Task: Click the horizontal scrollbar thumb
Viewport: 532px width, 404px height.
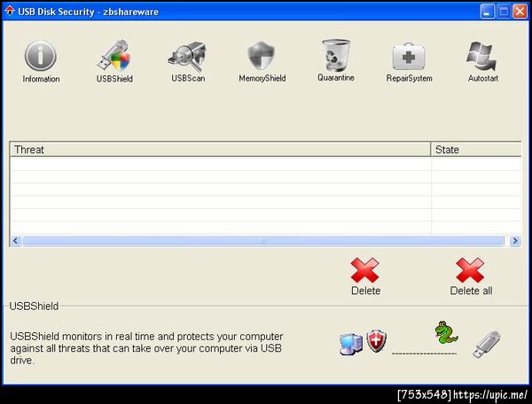Action: pos(263,241)
